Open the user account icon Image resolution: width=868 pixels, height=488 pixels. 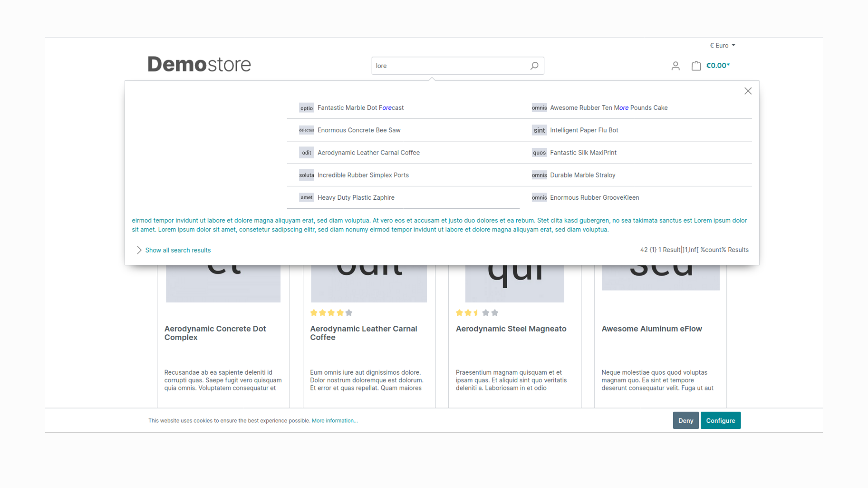click(x=675, y=66)
